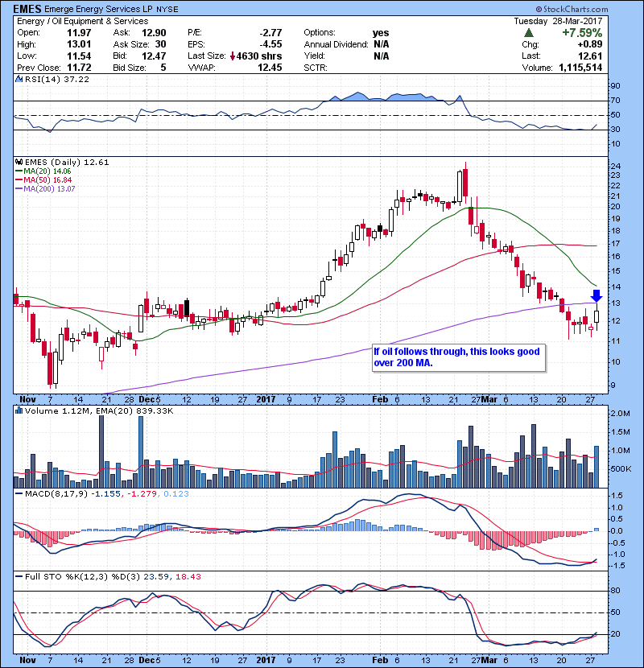The image size is (644, 668).
Task: Click the Bid price 12.47
Action: tap(154, 56)
